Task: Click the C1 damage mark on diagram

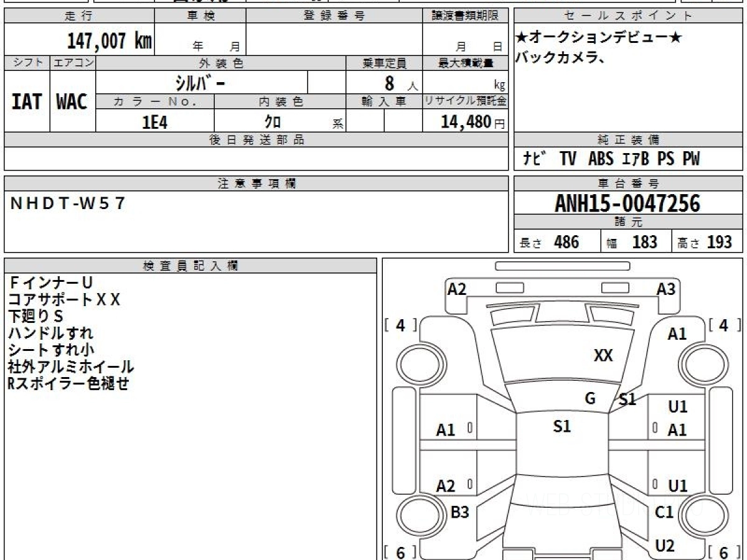Action: click(x=665, y=513)
